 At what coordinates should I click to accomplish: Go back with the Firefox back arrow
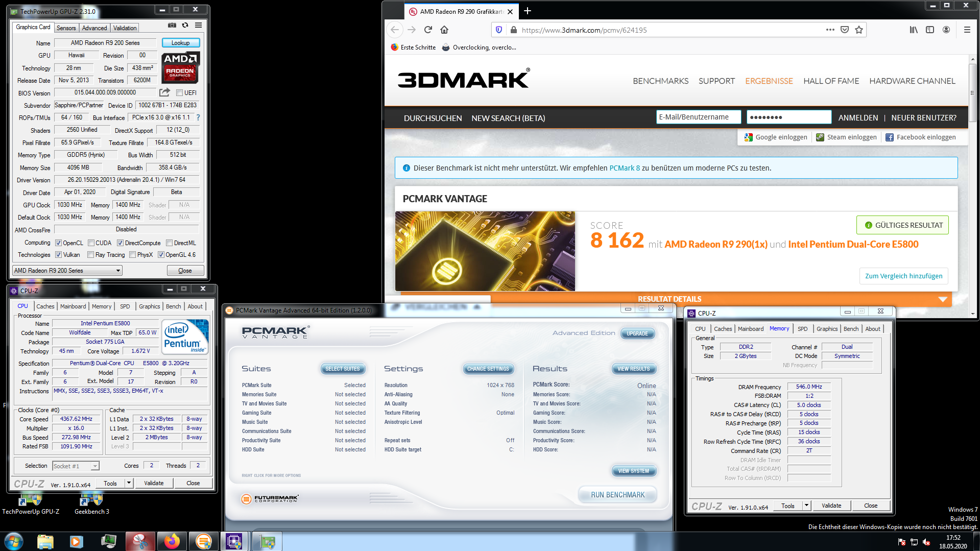(395, 30)
